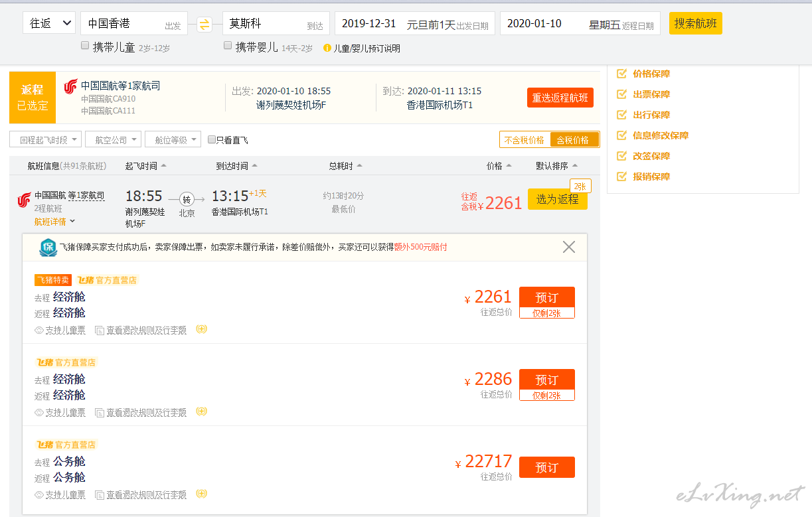
Task: Tick the 携带婴儿 checkbox
Action: pyautogui.click(x=228, y=46)
